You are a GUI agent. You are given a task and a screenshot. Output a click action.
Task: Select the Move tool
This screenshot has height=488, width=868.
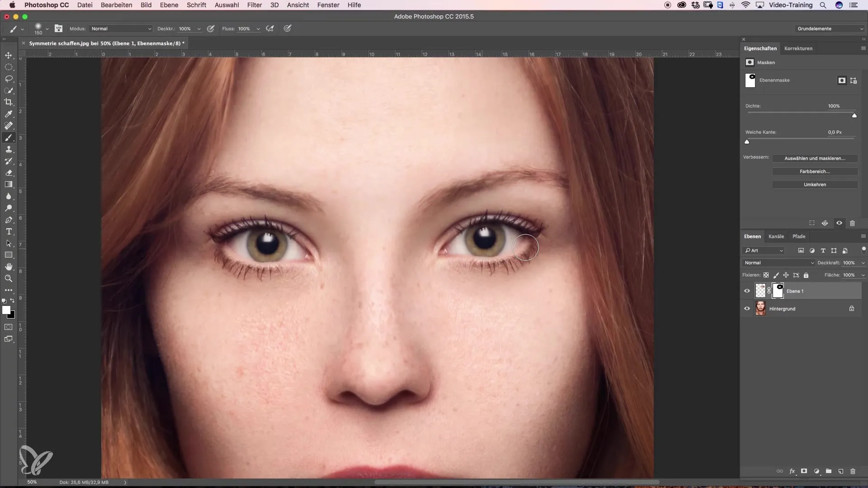9,55
